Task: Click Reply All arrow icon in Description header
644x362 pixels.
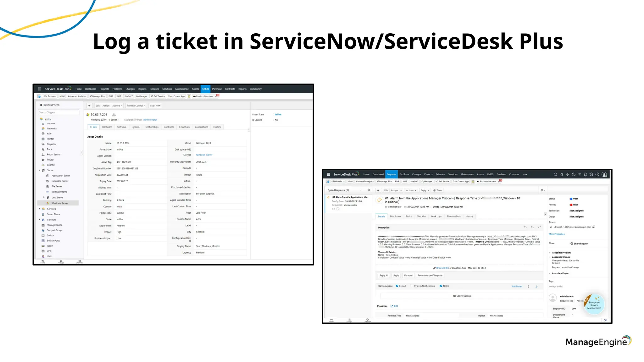Action: (525, 227)
